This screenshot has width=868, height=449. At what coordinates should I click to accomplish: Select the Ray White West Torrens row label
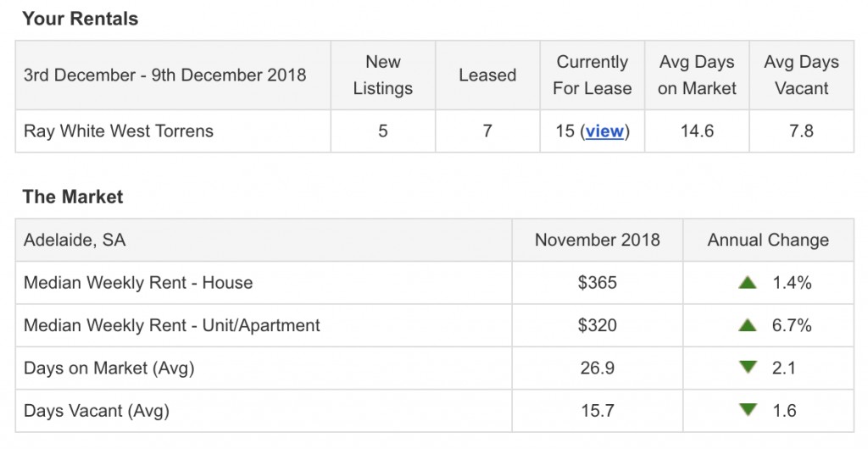[x=119, y=131]
